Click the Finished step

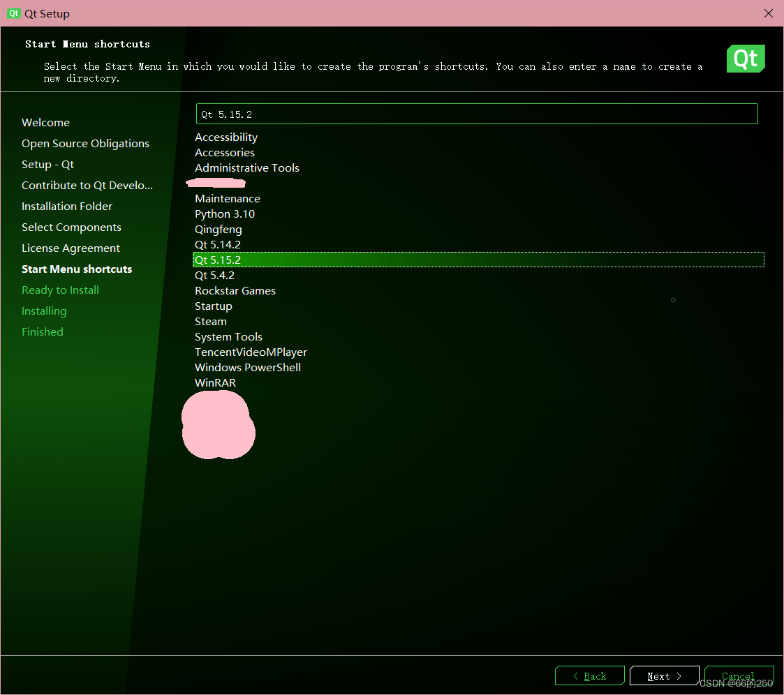[x=43, y=331]
